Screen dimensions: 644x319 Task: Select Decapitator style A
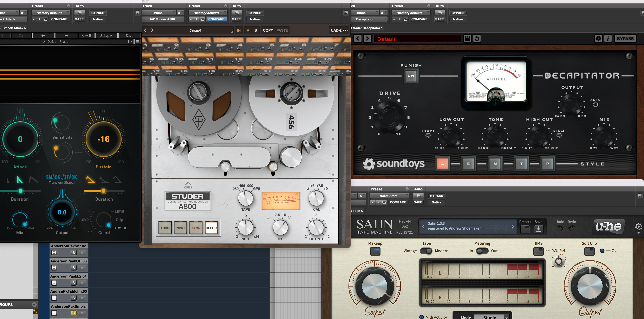coord(442,164)
